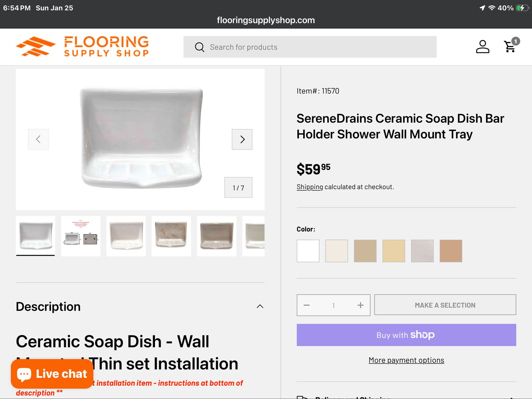Screen dimensions: 532x399
Task: Show next product image arrow
Action: [242, 139]
